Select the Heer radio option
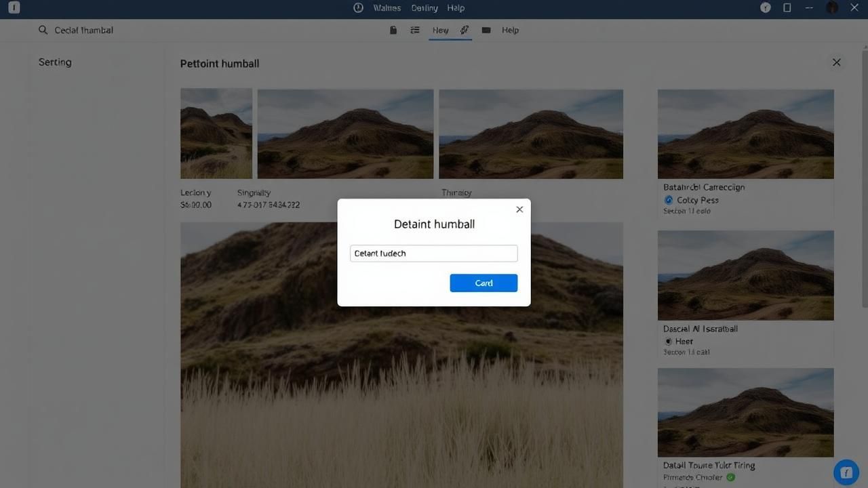Screen dimensions: 868x488 pos(669,342)
